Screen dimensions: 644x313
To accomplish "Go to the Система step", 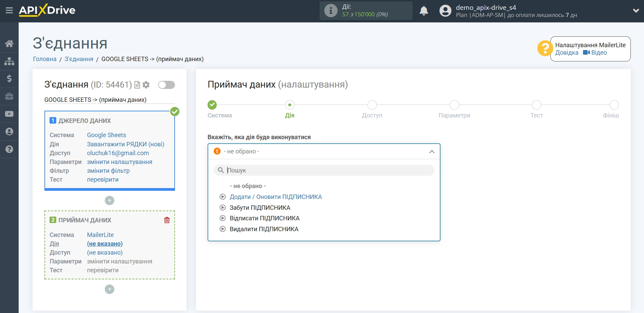I will pos(212,105).
